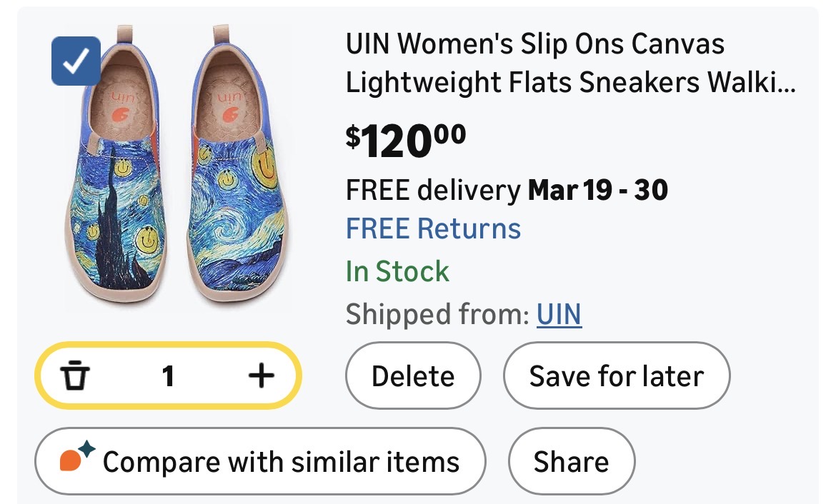Viewport: 836px width, 504px height.
Task: Click the In Stock status text
Action: [x=397, y=272]
